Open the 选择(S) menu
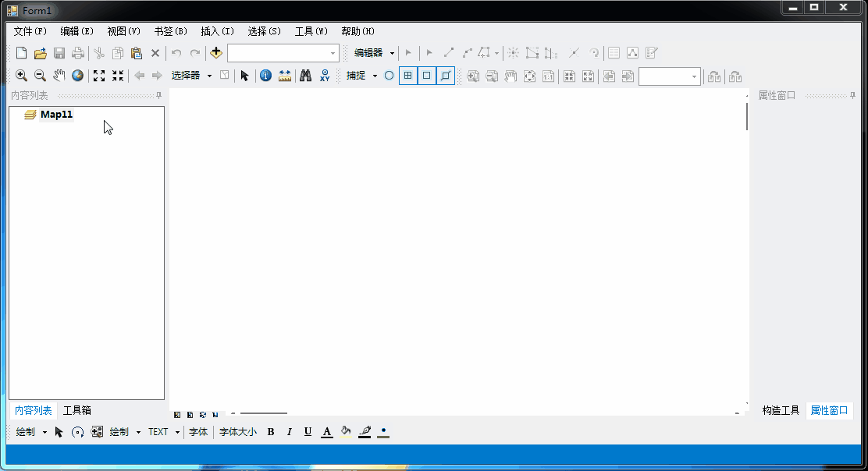Viewport: 868px width, 471px height. (264, 31)
